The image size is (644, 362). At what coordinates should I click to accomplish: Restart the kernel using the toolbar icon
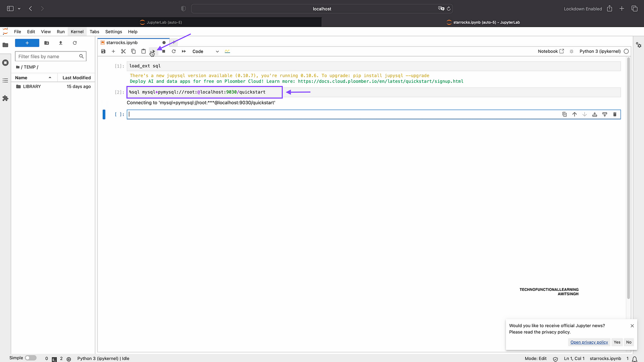(x=174, y=51)
